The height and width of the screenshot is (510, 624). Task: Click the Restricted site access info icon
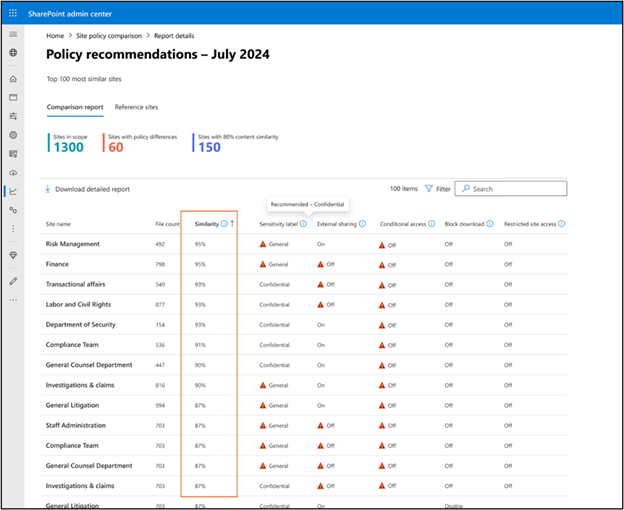tap(561, 224)
